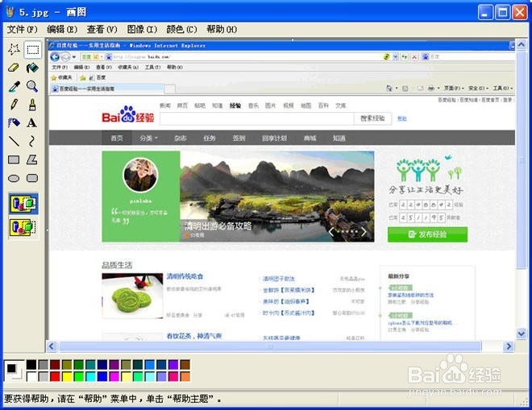Image resolution: width=532 pixels, height=410 pixels.
Task: Select the purple color swatch
Action: point(114,365)
